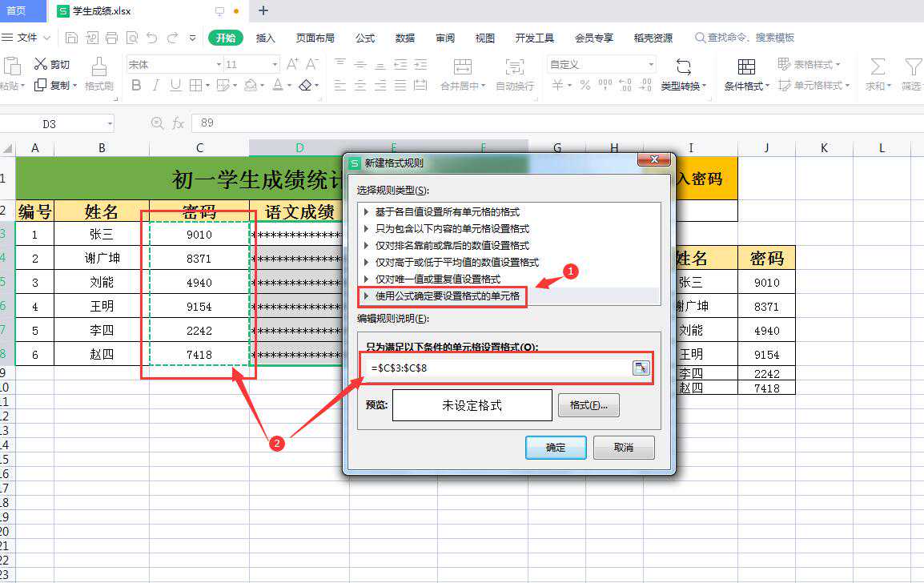
Task: Click the Increase Font Size A+ icon
Action: pyautogui.click(x=292, y=64)
